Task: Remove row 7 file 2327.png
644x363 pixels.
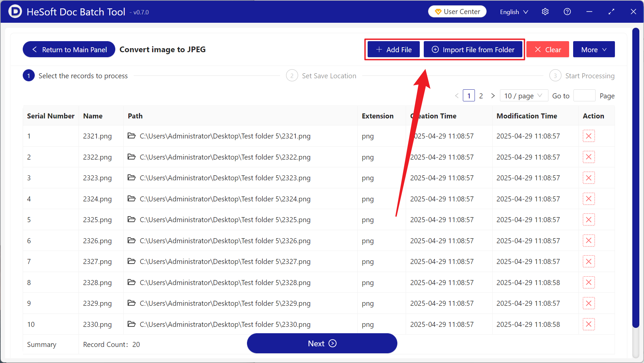Action: 589,261
